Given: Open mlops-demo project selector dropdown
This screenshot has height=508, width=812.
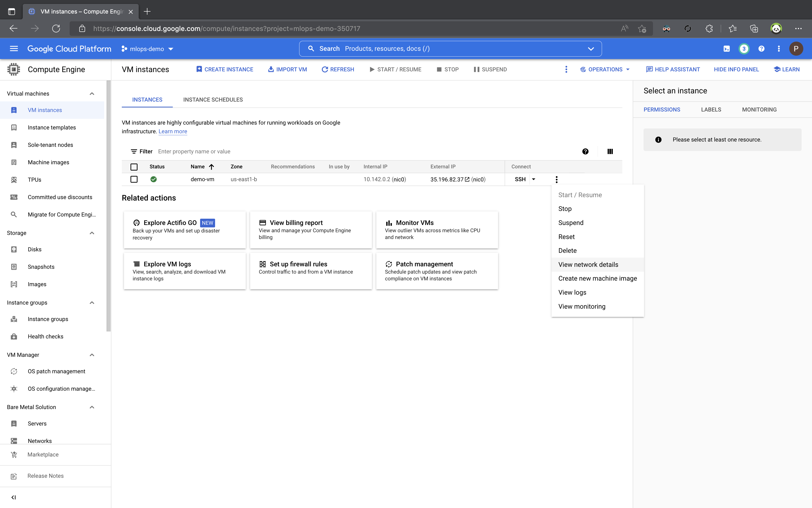Looking at the screenshot, I should [147, 49].
